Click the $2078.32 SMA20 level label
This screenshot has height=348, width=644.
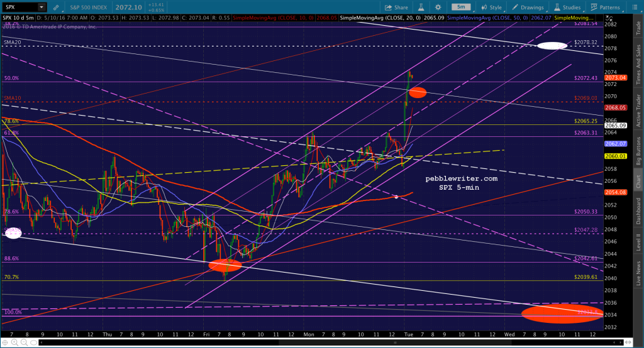pos(586,42)
